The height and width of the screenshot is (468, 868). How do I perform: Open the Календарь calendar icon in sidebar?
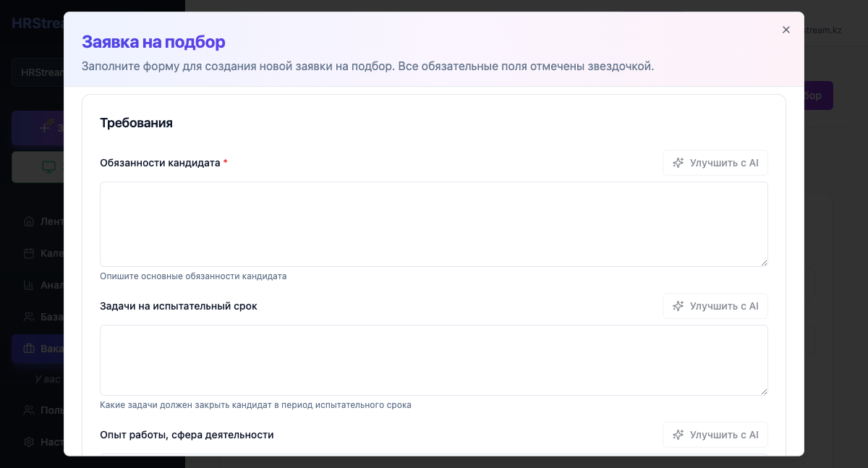[x=29, y=253]
